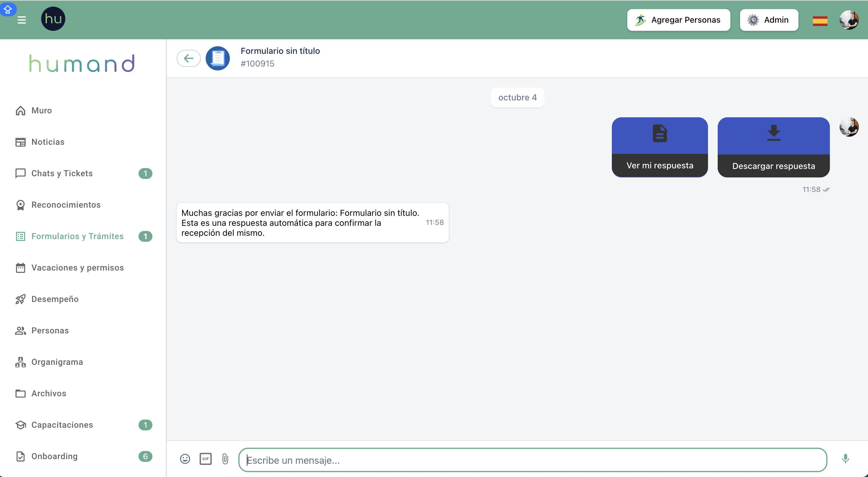
Task: Open Noticias section
Action: 47,142
